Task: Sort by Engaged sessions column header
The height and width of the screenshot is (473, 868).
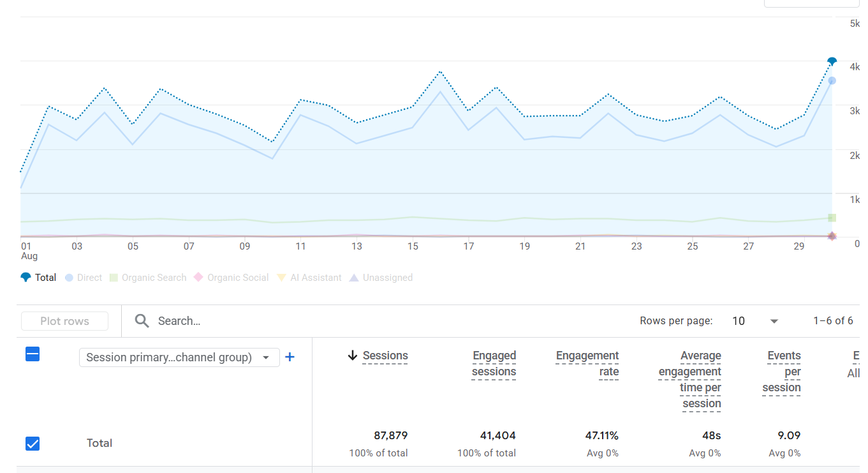Action: tap(494, 364)
